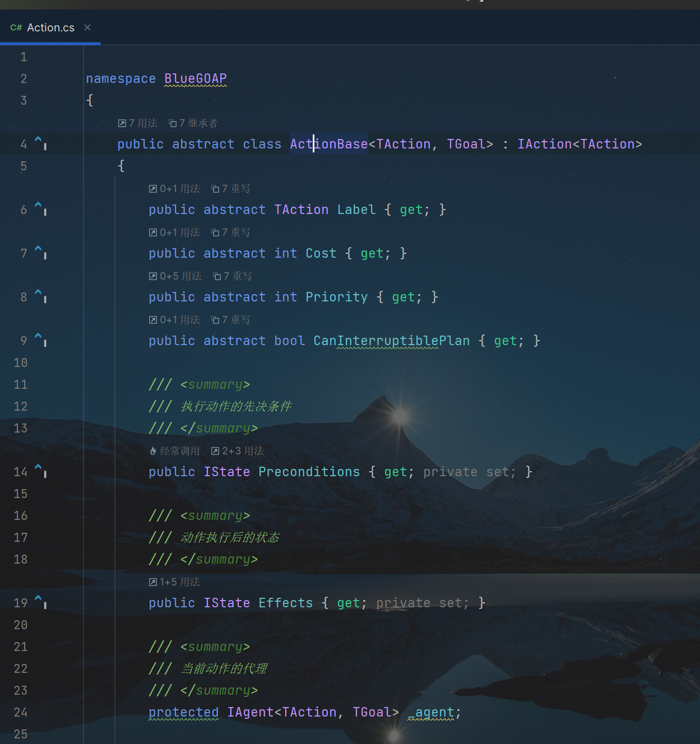The width and height of the screenshot is (700, 744).
Task: Click the "经常调用" frequently-called hint
Action: 175,451
